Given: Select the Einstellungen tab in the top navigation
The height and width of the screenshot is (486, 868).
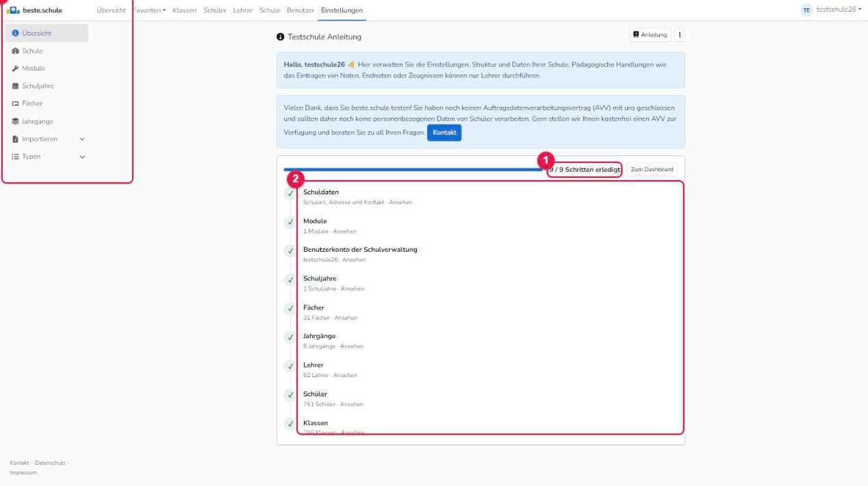Looking at the screenshot, I should (342, 10).
